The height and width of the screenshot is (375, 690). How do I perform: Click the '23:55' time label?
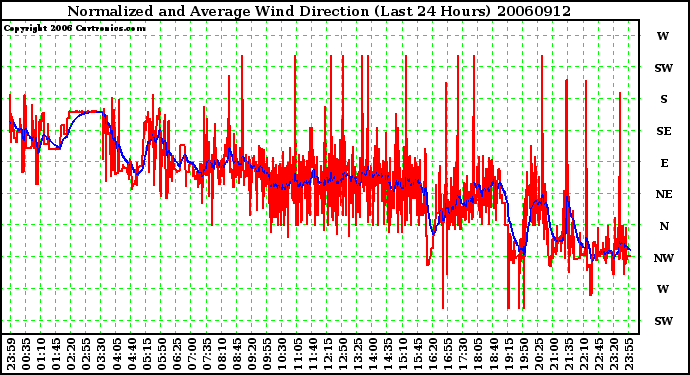(629, 354)
